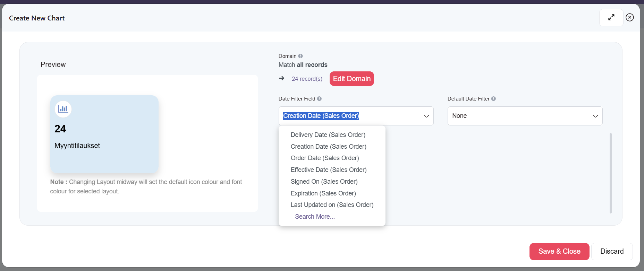This screenshot has width=644, height=271.
Task: Choose Signed On (Sales Order) option
Action: 324,182
